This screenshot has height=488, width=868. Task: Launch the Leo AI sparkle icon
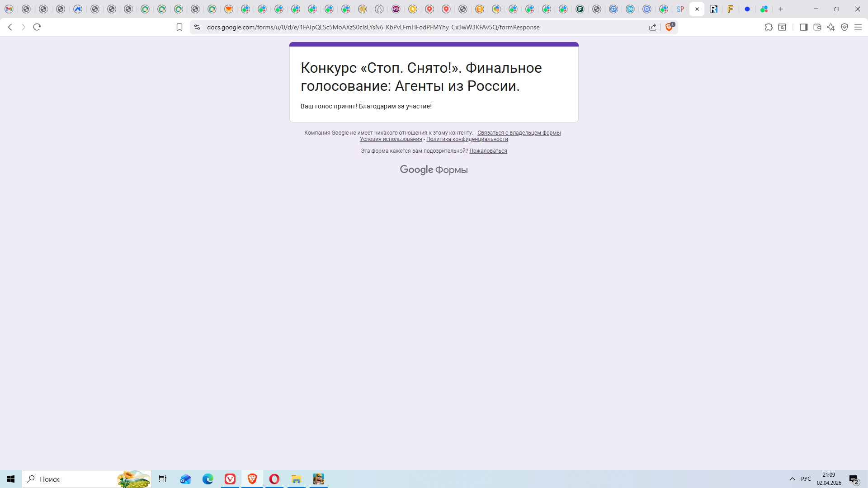(x=830, y=27)
